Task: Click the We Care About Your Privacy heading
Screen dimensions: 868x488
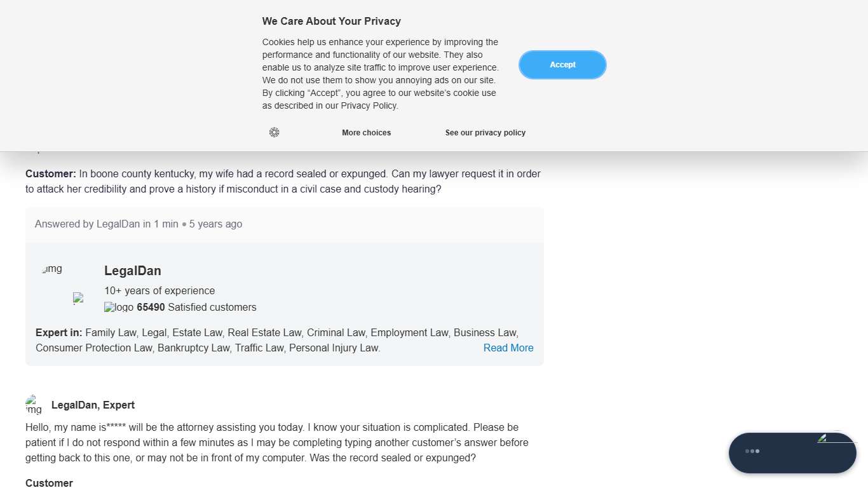Action: pyautogui.click(x=331, y=22)
